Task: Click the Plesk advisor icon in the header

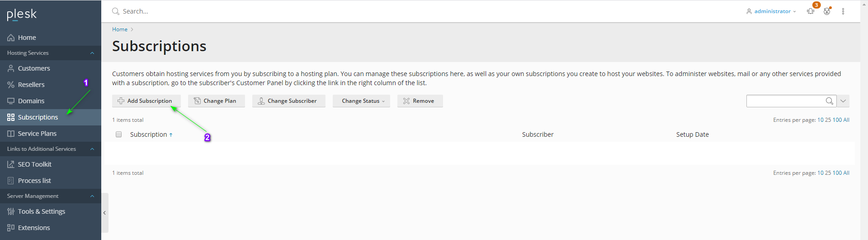Action: [x=827, y=11]
